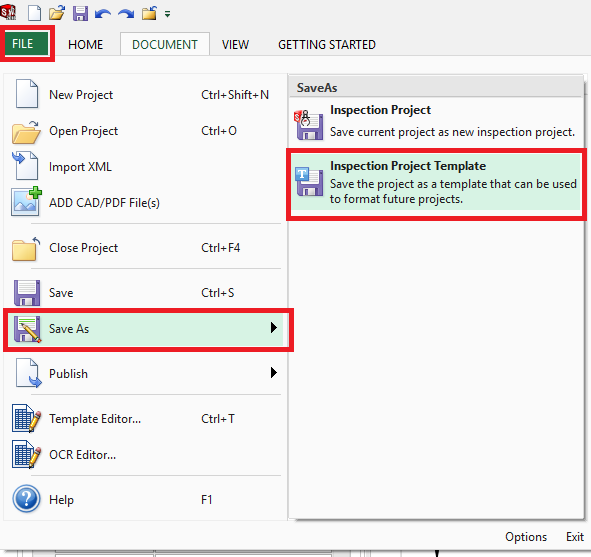This screenshot has height=557, width=591.
Task: Click the Inspection Project Template save icon
Action: click(x=309, y=182)
